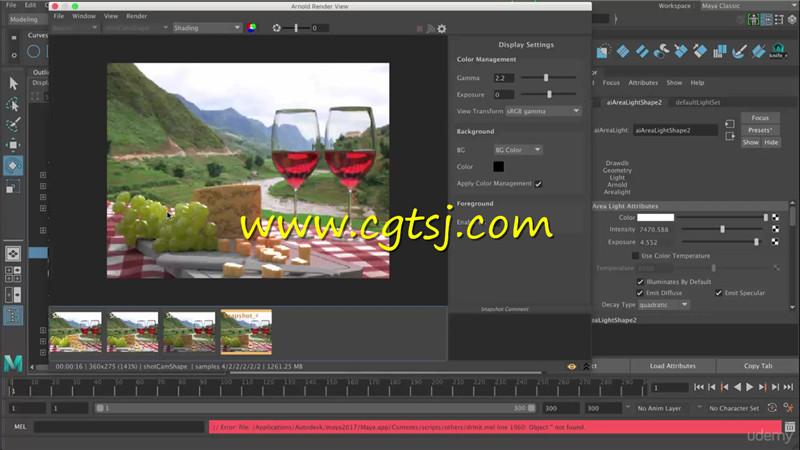Open the File menu in Arnold Render View
The width and height of the screenshot is (800, 450).
pos(59,16)
